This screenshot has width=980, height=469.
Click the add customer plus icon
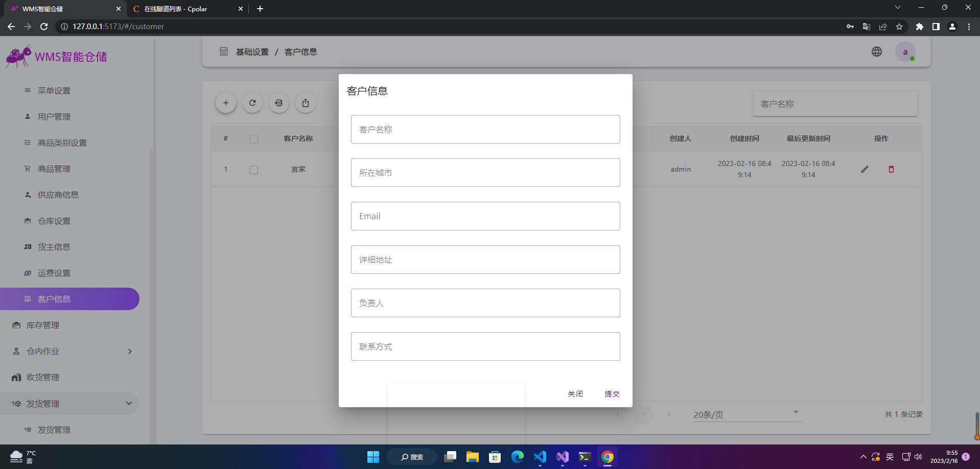[226, 103]
